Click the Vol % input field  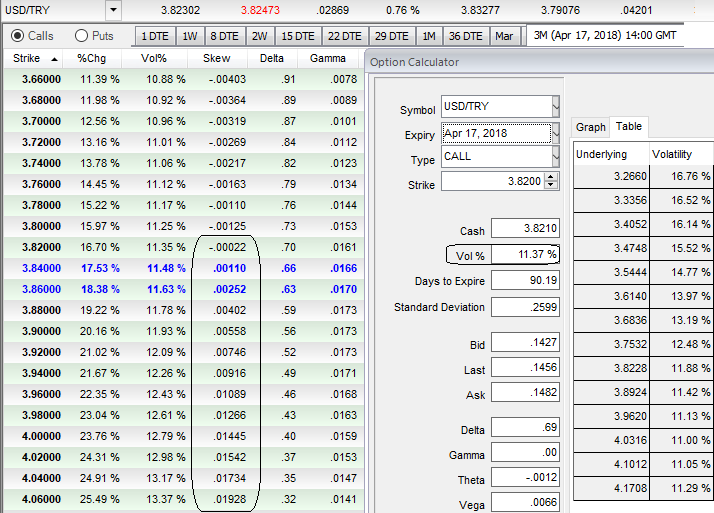coord(525,254)
